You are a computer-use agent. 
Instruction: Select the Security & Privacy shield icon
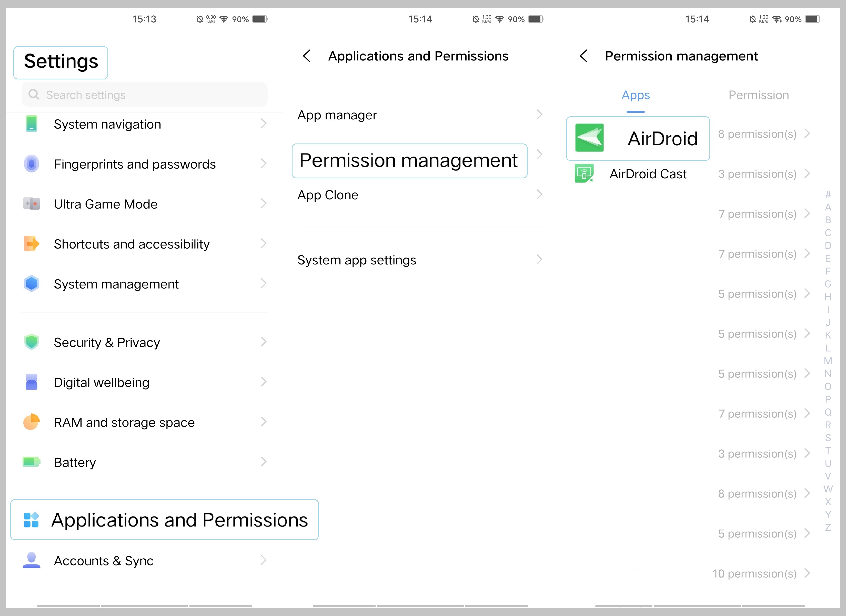(32, 342)
